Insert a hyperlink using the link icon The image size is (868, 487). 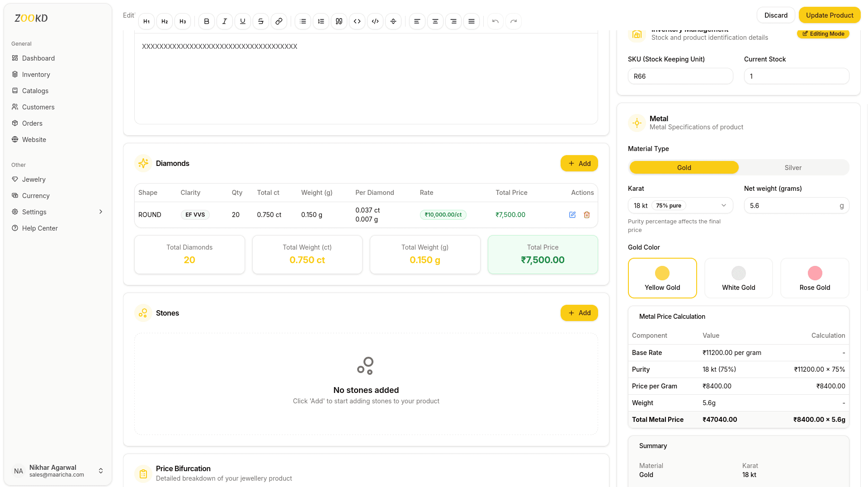pos(279,21)
